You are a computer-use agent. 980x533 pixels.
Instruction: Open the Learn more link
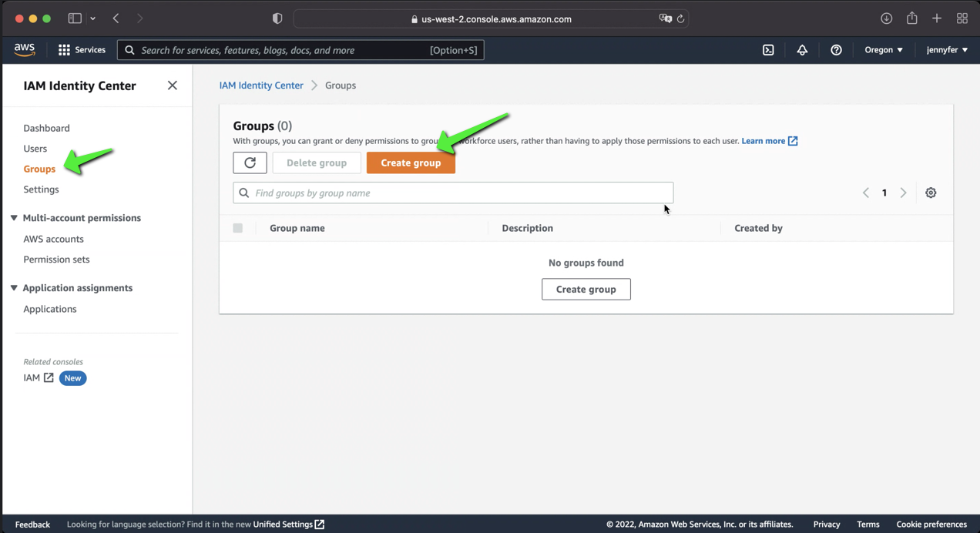(764, 141)
